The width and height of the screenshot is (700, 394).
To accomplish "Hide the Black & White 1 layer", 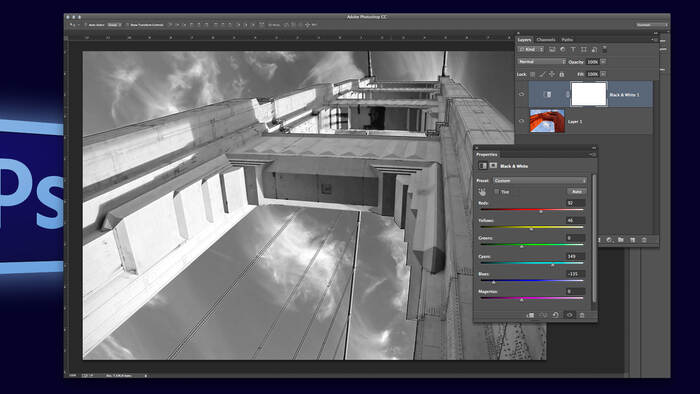I will [x=521, y=94].
